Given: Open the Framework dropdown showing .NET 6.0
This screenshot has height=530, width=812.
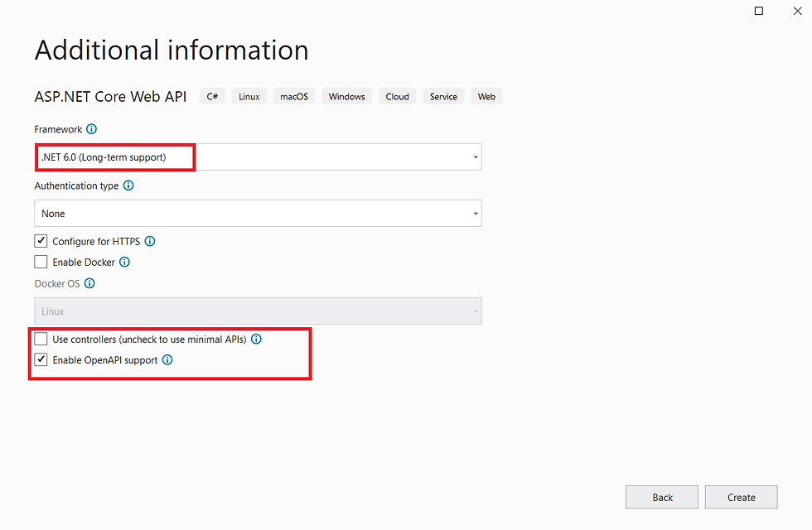Looking at the screenshot, I should click(x=258, y=157).
